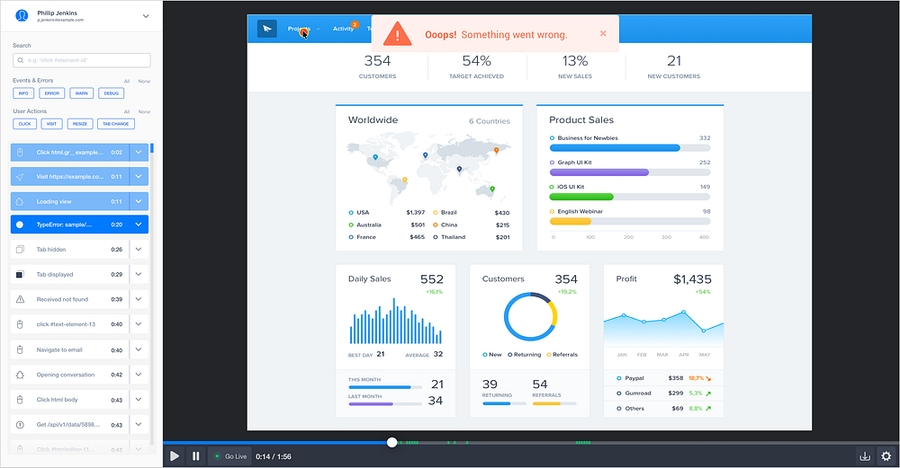Click the event search input field
900x468 pixels.
coord(81,60)
